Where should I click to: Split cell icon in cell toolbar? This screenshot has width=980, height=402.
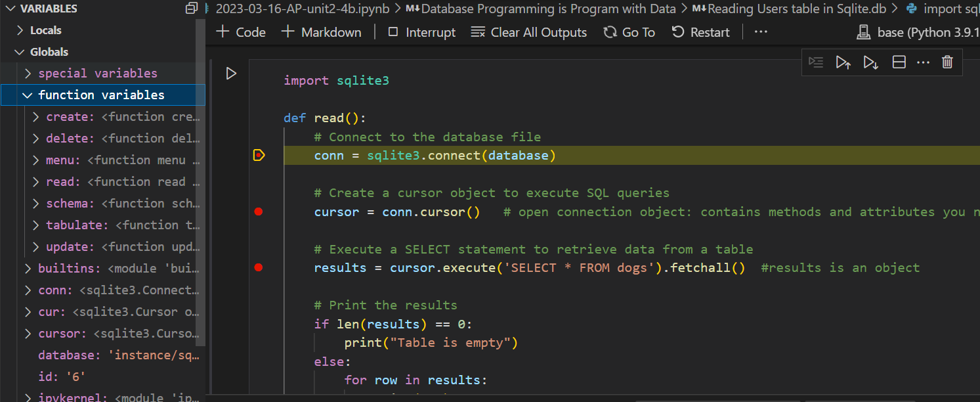click(x=899, y=62)
